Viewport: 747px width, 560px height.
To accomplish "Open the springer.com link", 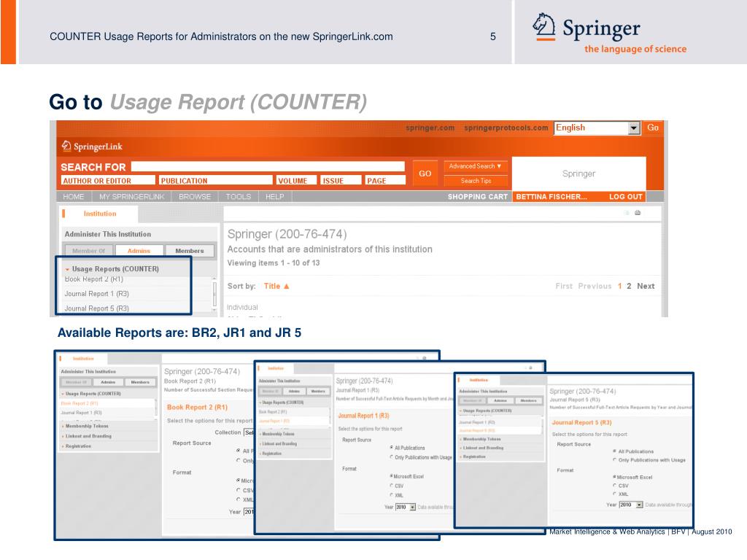I will click(x=430, y=128).
